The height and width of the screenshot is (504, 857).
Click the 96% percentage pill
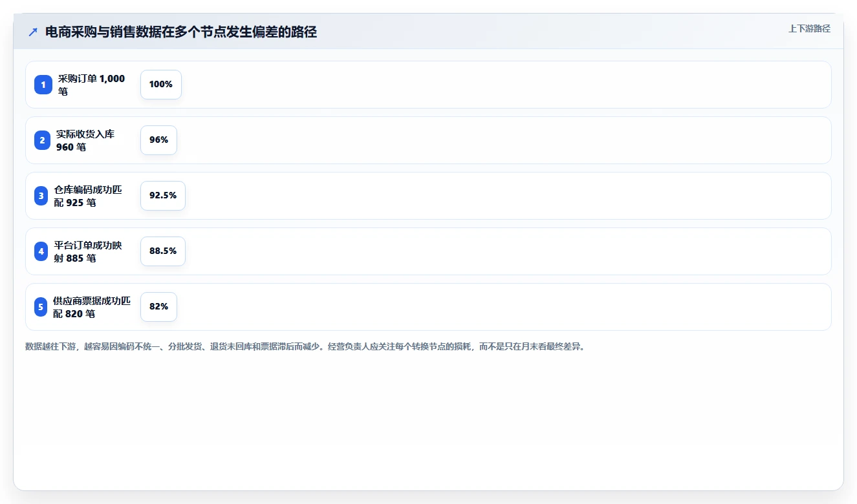coord(158,140)
